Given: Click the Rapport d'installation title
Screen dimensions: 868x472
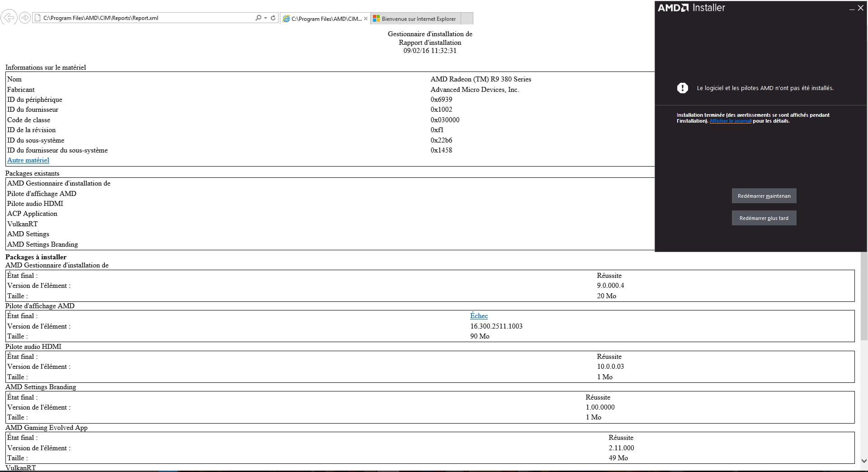Looking at the screenshot, I should [x=430, y=43].
